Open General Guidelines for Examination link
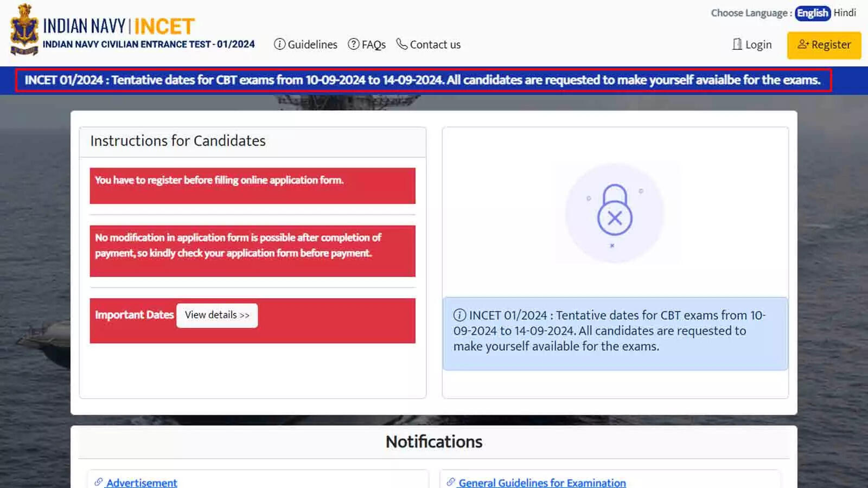Screen dimensions: 868x488 (x=542, y=482)
